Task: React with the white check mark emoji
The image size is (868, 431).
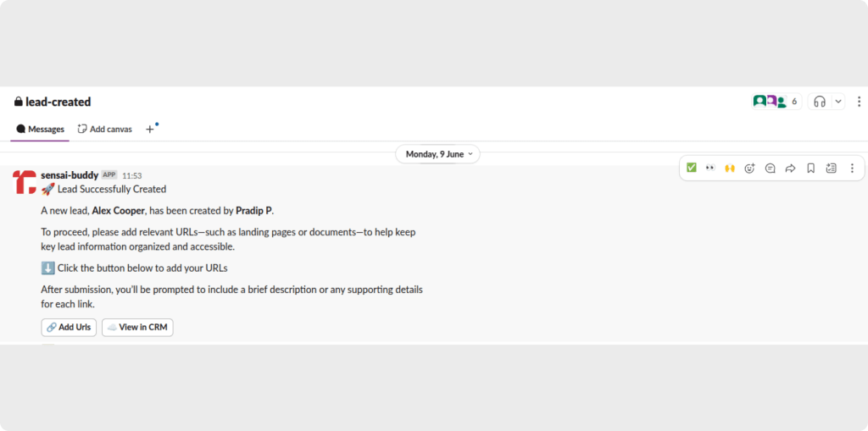Action: (692, 168)
